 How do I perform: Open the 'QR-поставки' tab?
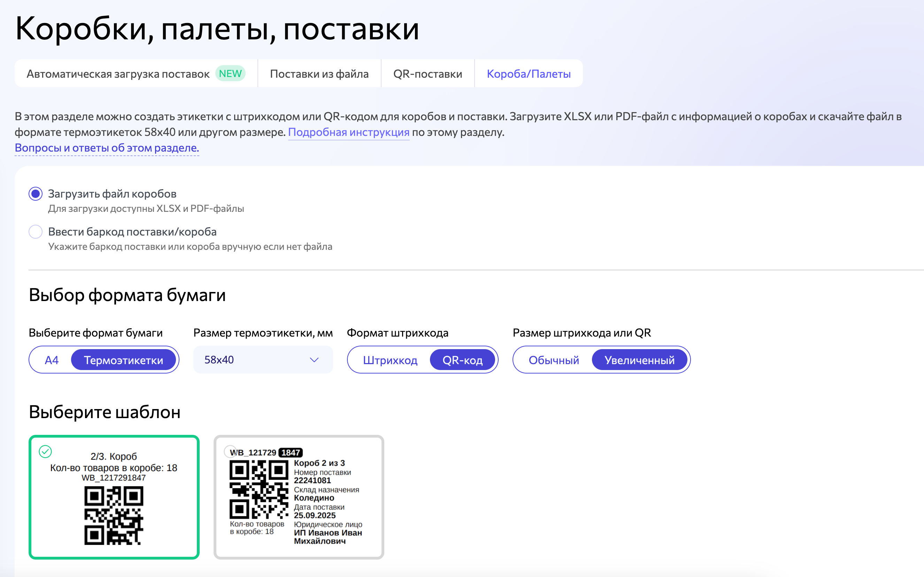[x=427, y=73]
